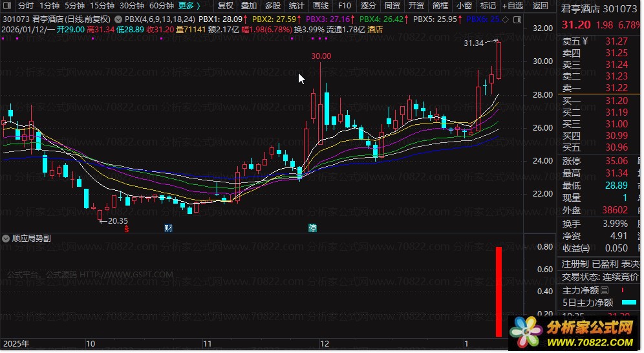Click the 30.00 high price label
This screenshot has height=353, width=644.
[x=321, y=56]
